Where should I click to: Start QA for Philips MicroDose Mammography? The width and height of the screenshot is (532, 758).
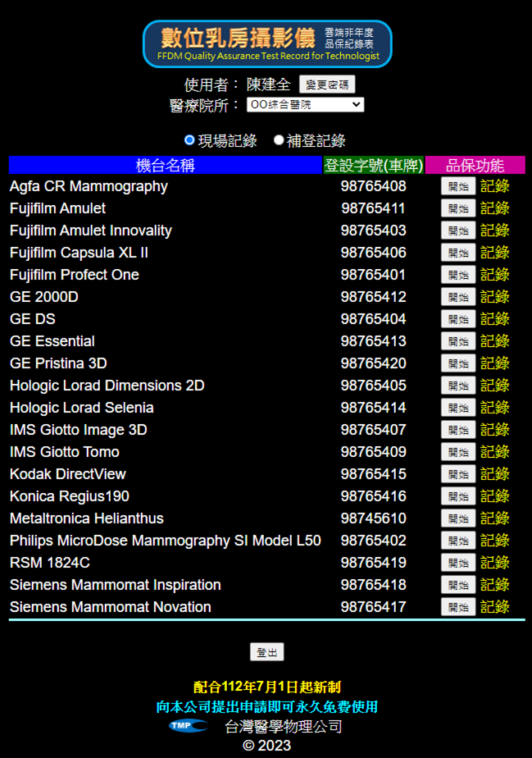tap(457, 541)
